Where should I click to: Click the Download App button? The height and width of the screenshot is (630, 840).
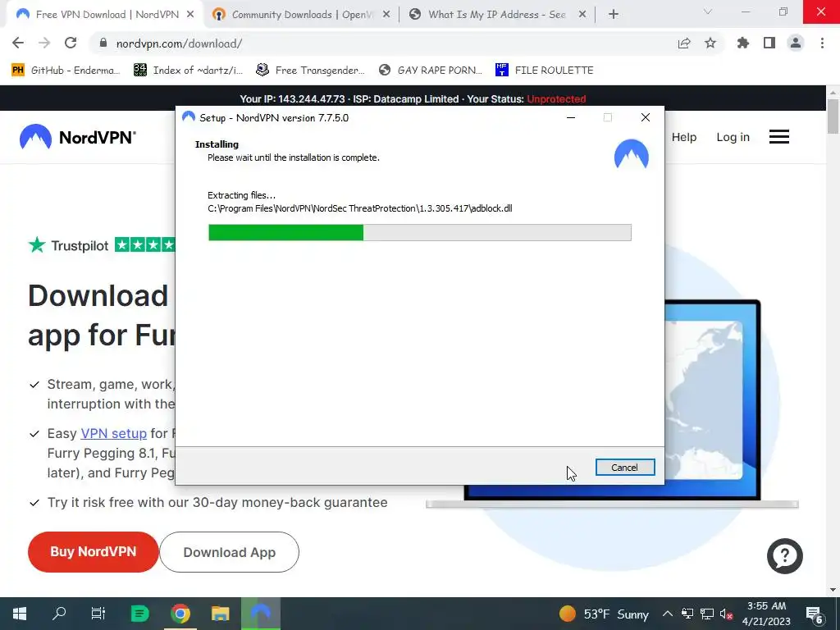pos(230,552)
